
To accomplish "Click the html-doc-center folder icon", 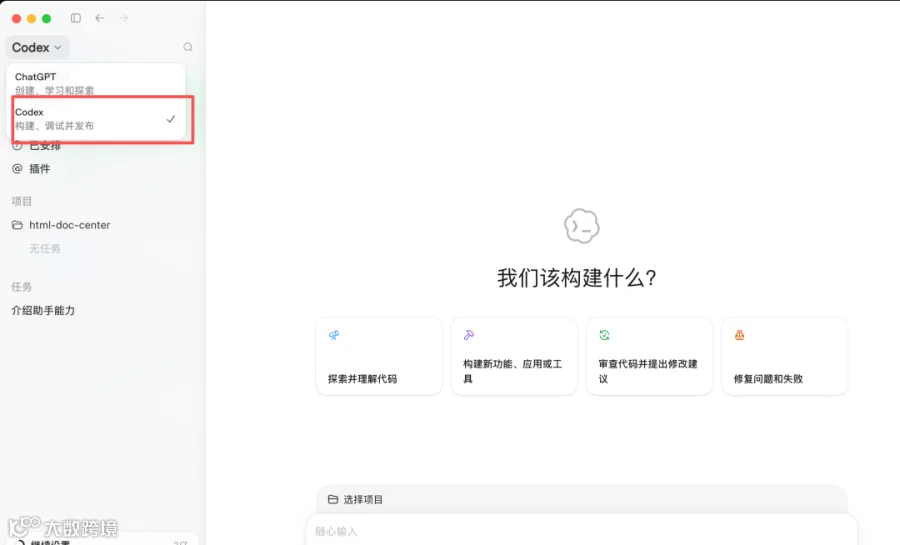I will pyautogui.click(x=17, y=225).
